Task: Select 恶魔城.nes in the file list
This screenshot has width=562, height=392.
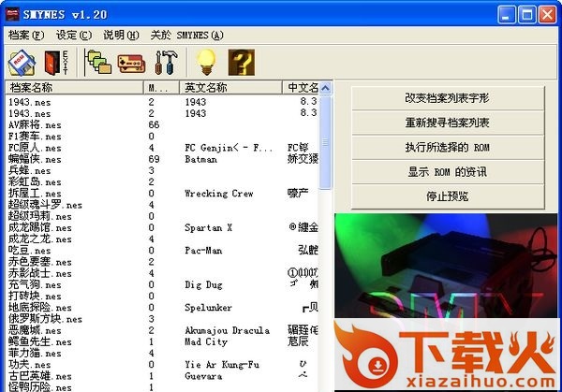Action: [35, 330]
